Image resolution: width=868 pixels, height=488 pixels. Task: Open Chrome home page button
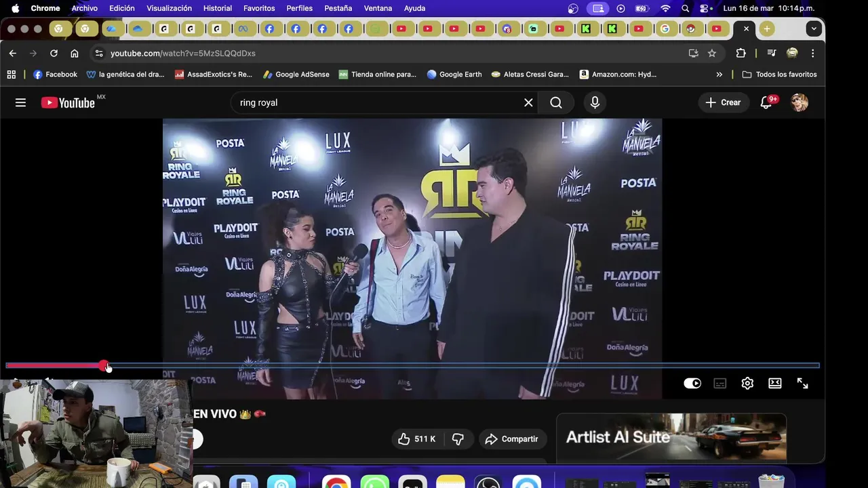coord(75,53)
